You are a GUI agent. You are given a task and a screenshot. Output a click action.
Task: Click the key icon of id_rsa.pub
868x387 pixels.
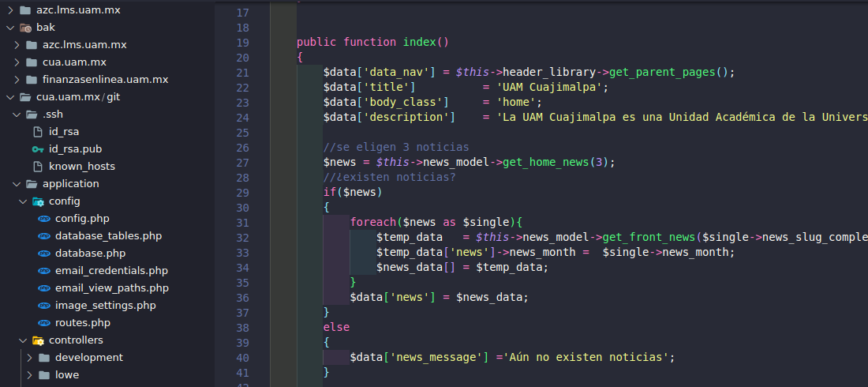(38, 149)
